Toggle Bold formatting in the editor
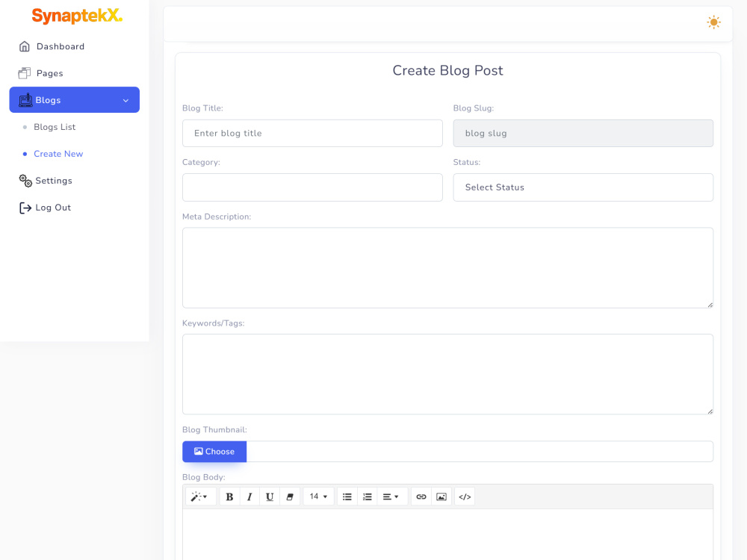 pos(229,497)
